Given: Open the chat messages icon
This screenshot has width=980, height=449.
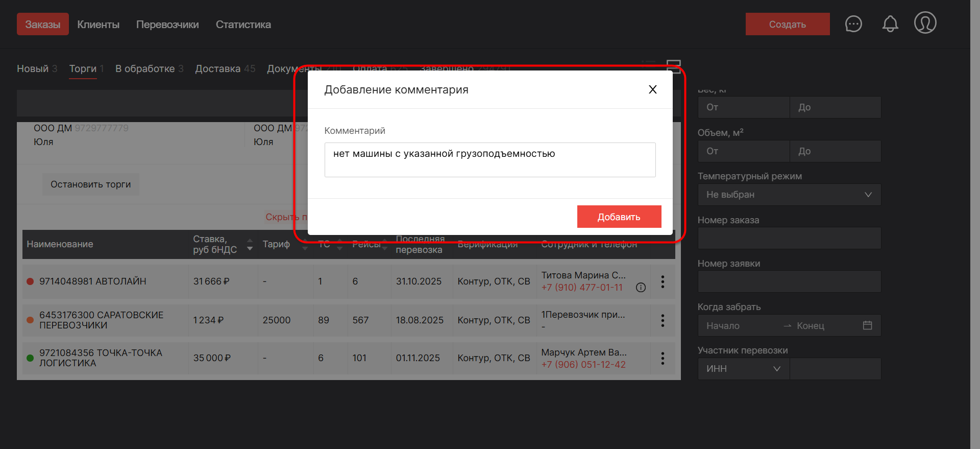Looking at the screenshot, I should point(853,24).
